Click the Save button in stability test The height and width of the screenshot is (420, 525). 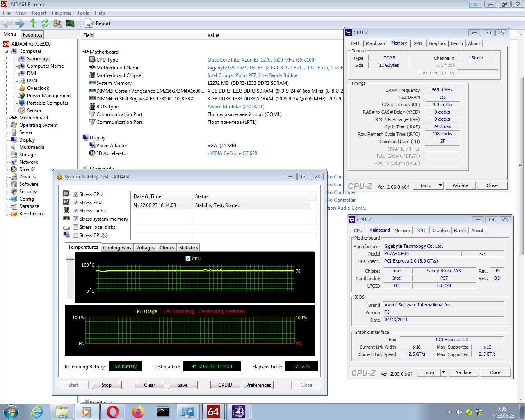tap(183, 385)
